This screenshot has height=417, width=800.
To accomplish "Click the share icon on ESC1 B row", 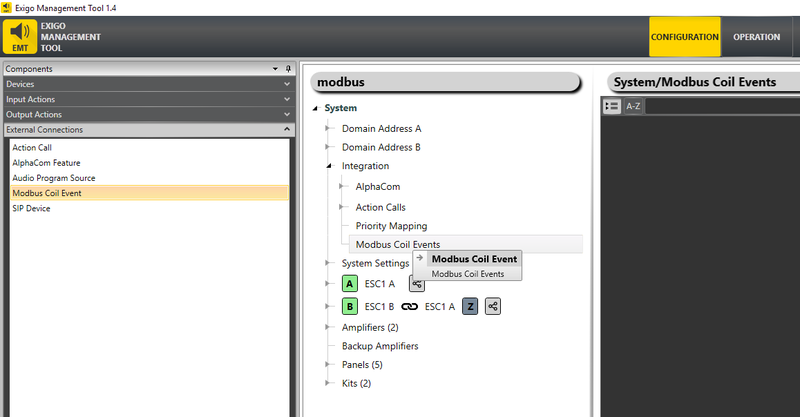I will coord(492,307).
